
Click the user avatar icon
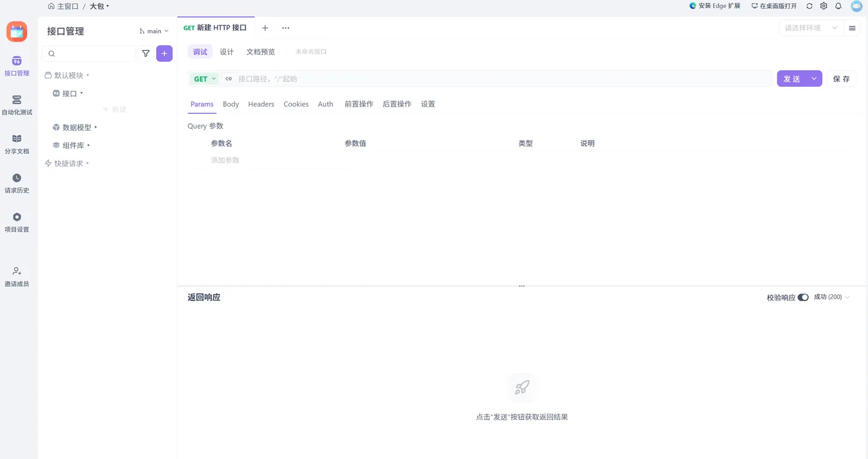coord(857,6)
